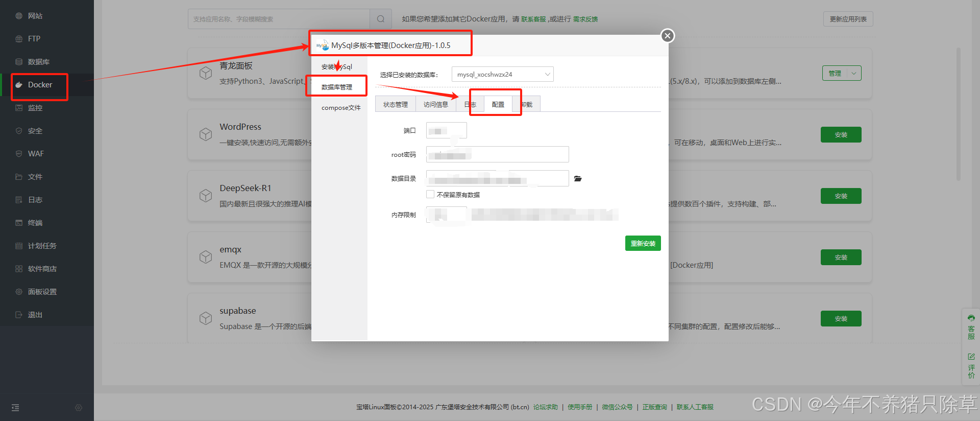Open 面板设置 in the sidebar

42,292
